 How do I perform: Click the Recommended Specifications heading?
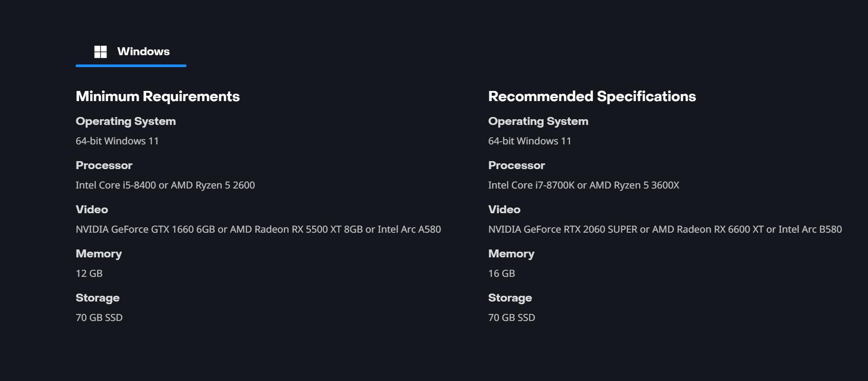592,96
